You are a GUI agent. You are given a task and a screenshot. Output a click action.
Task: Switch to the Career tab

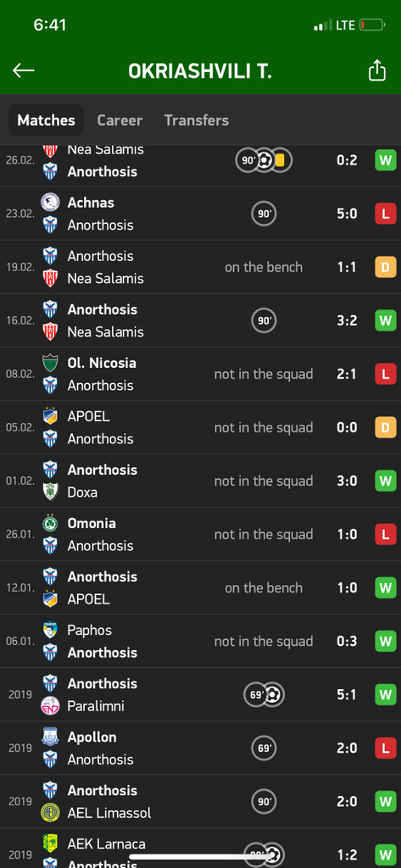(120, 120)
